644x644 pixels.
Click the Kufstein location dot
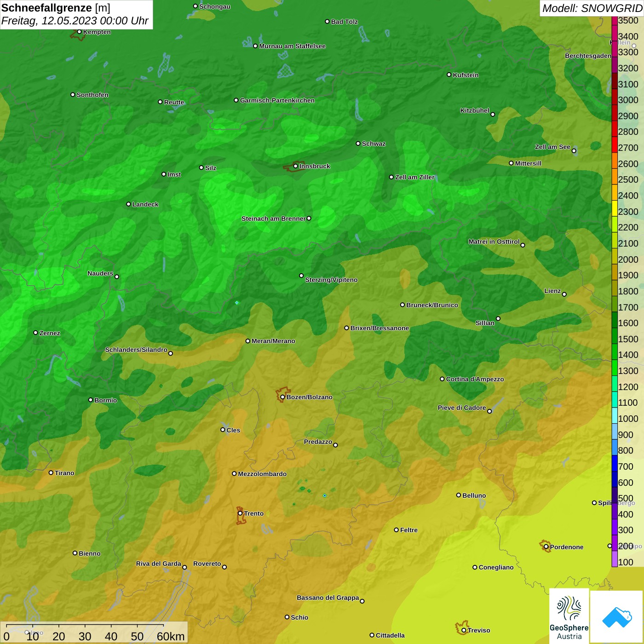[449, 75]
